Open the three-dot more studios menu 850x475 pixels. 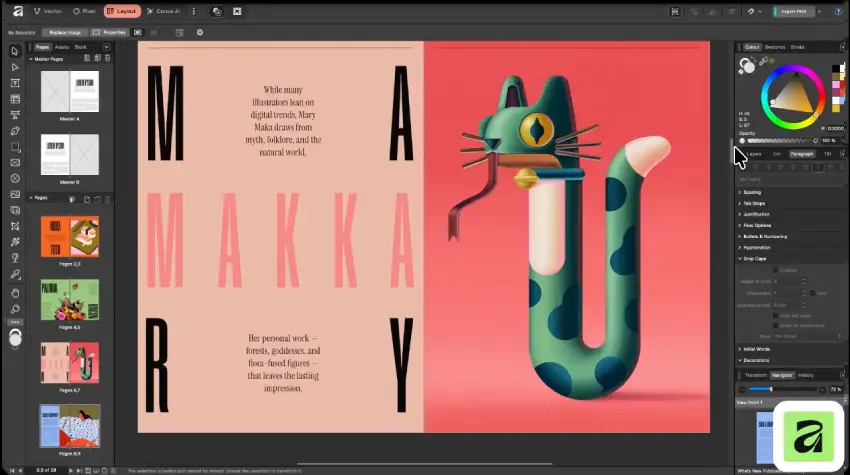pos(194,11)
